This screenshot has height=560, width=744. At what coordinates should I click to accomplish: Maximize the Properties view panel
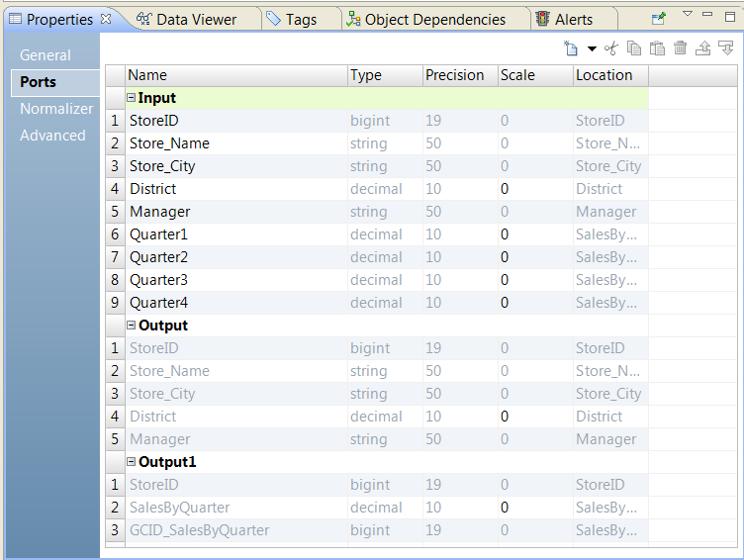click(x=730, y=17)
